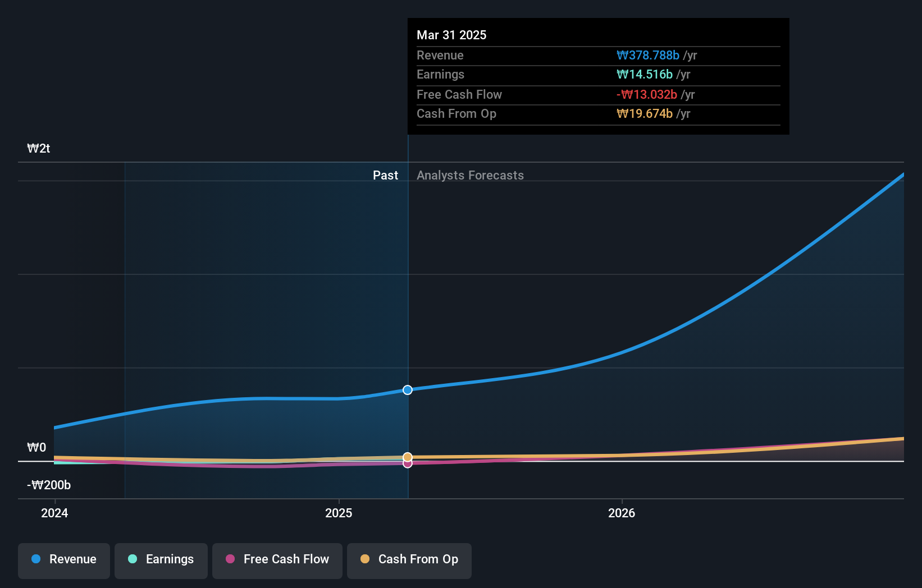Open the Mar 31 2025 tooltip header
Viewport: 922px width, 588px height.
[451, 35]
